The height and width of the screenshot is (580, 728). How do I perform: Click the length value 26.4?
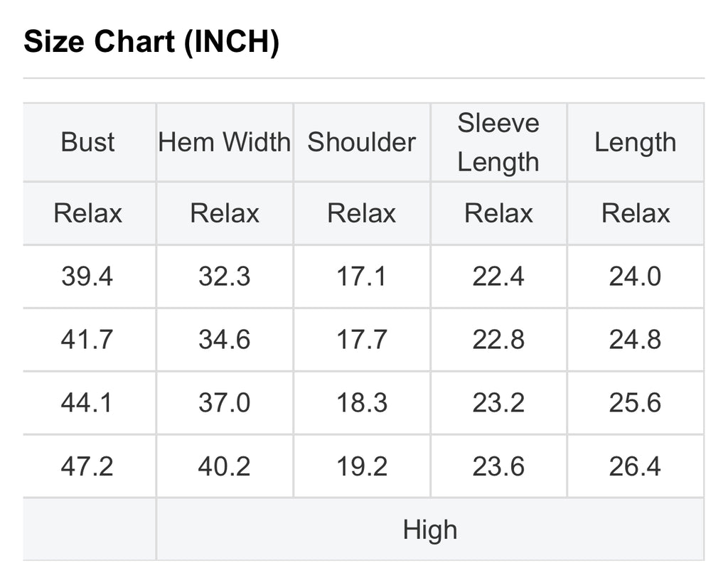click(635, 466)
